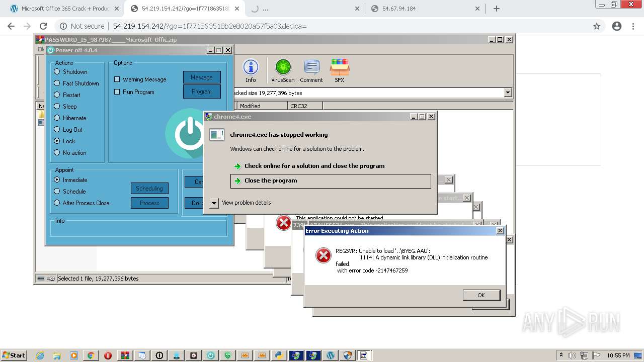Click the Action Center flag icon
644x362 pixels.
(x=597, y=355)
